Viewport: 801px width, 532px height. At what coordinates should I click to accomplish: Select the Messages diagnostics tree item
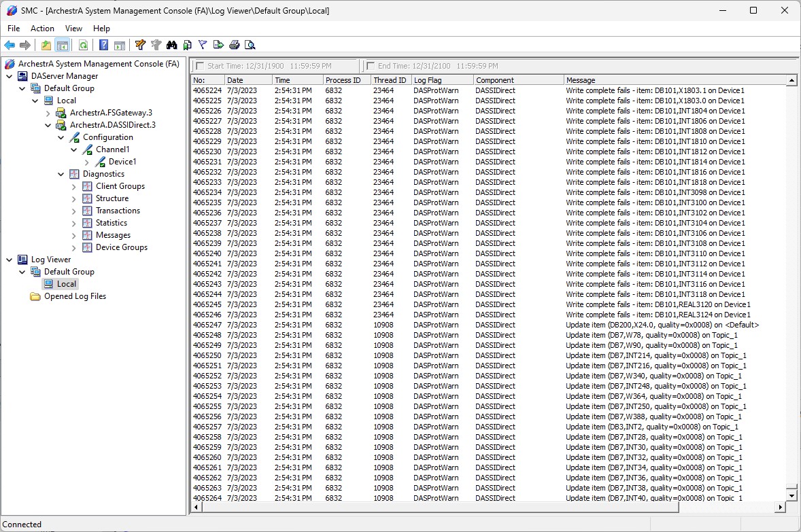(x=114, y=235)
